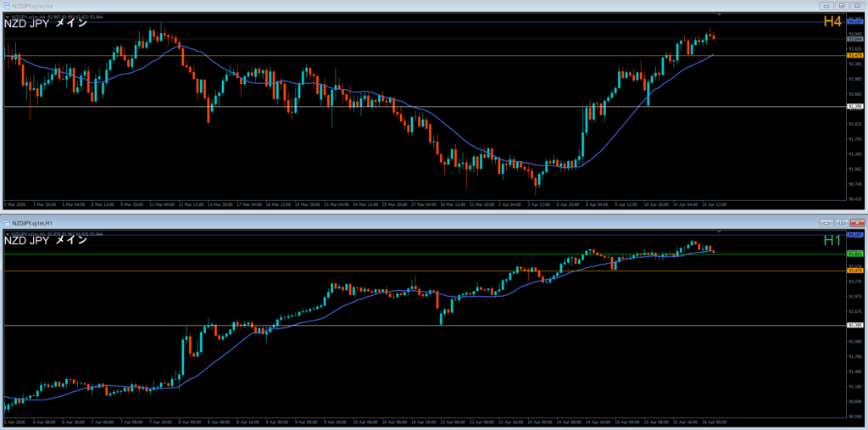Image resolution: width=868 pixels, height=430 pixels.
Task: Close the NZDJPY H4 chart window
Action: coord(857,6)
